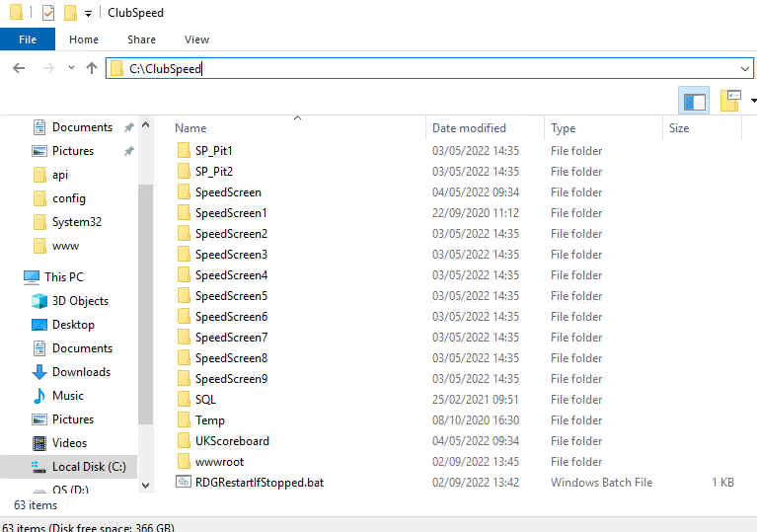Click the 22/09/2020 11:12 date cell
The image size is (757, 532).
[476, 213]
